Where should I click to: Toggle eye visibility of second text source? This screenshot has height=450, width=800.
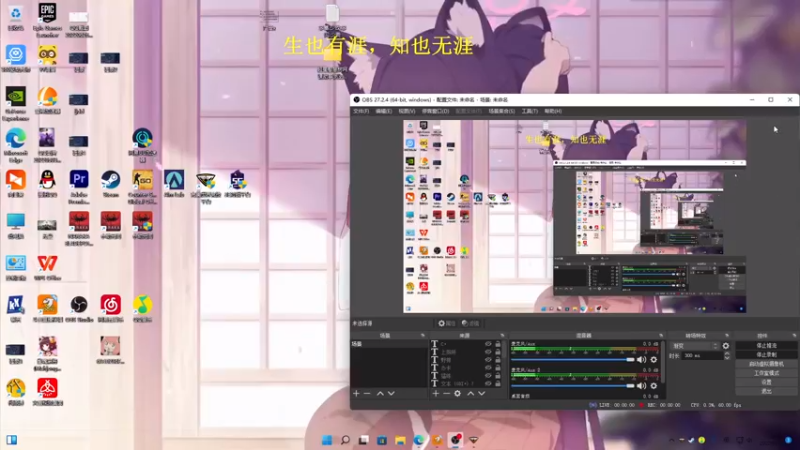tap(488, 352)
